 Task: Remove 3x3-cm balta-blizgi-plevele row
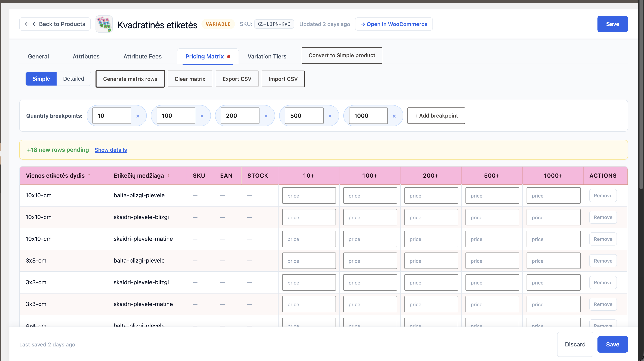pyautogui.click(x=603, y=261)
